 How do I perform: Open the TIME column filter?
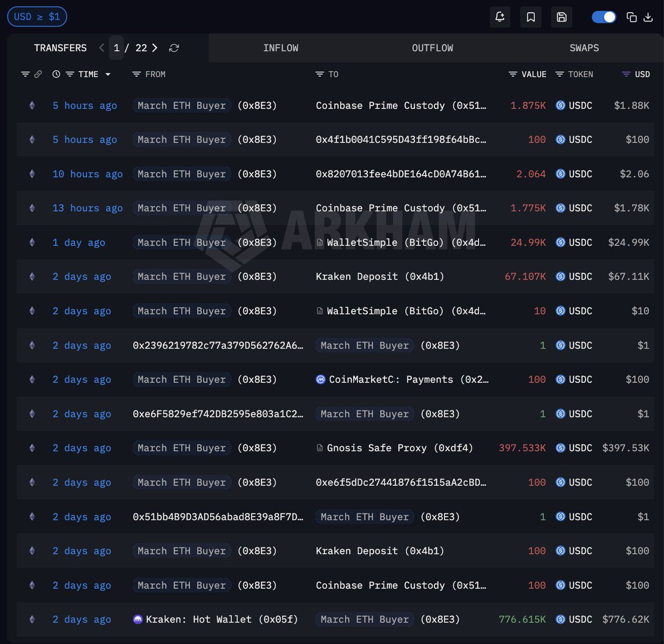pyautogui.click(x=70, y=74)
